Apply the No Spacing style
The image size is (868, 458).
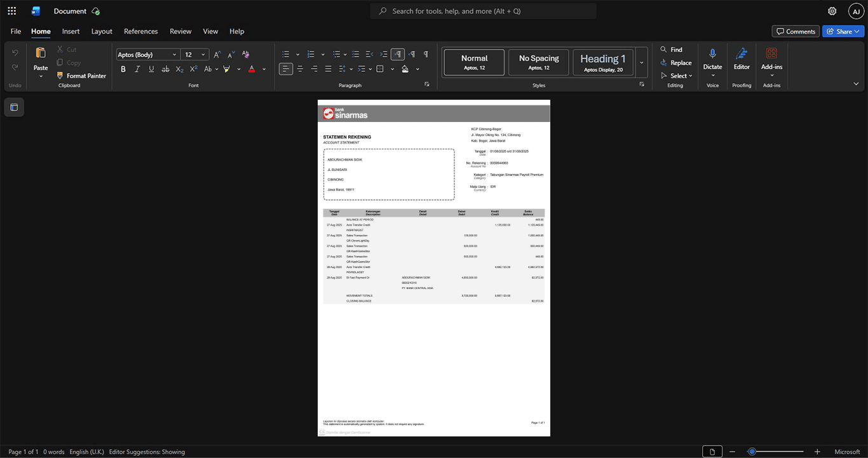(x=539, y=62)
